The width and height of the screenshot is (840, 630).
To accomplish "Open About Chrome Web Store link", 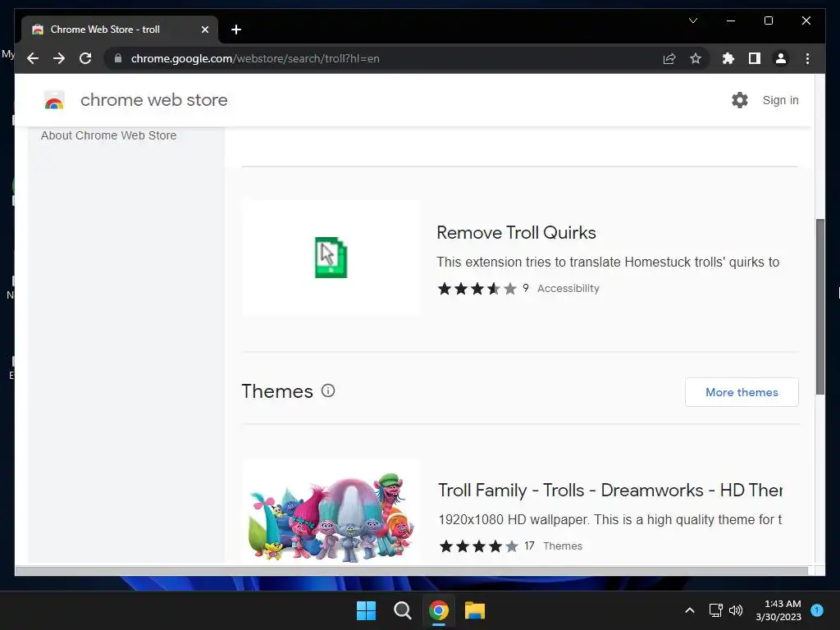I will point(109,135).
